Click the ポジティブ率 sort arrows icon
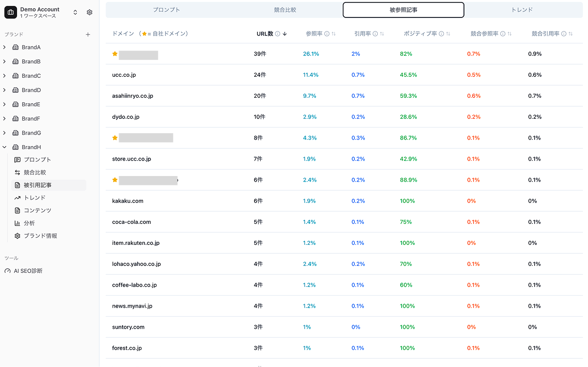 [448, 34]
